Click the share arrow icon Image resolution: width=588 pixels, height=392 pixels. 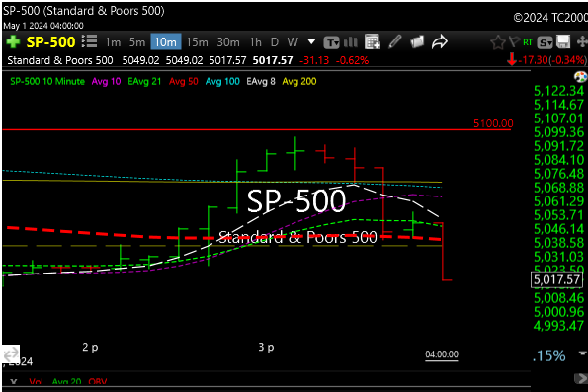pos(440,41)
